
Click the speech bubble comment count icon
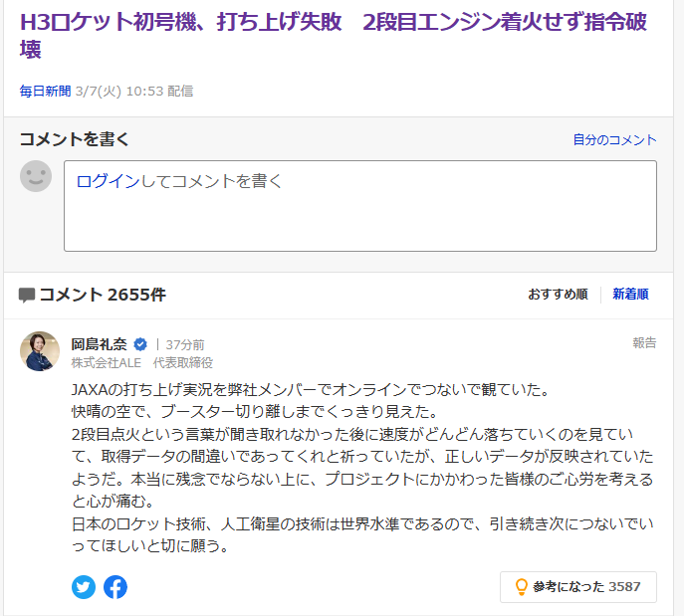(27, 296)
